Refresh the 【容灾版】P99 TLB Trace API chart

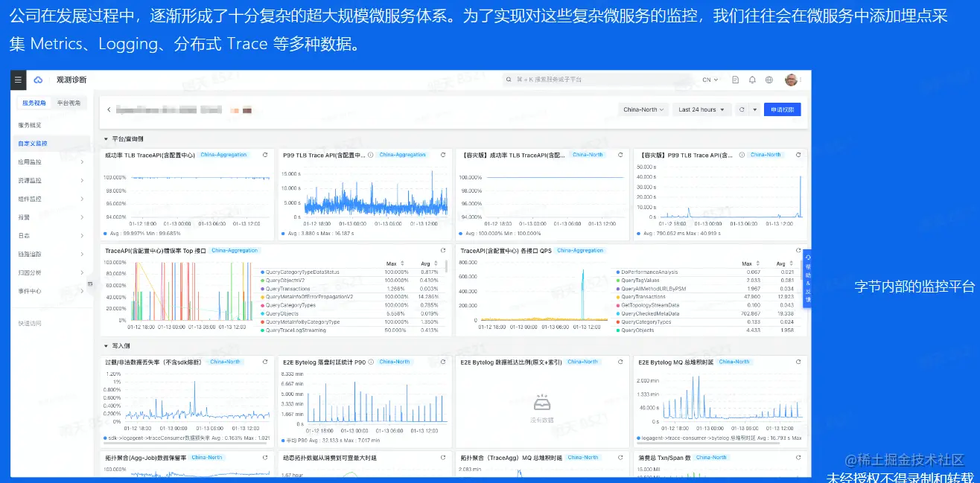[x=798, y=155]
